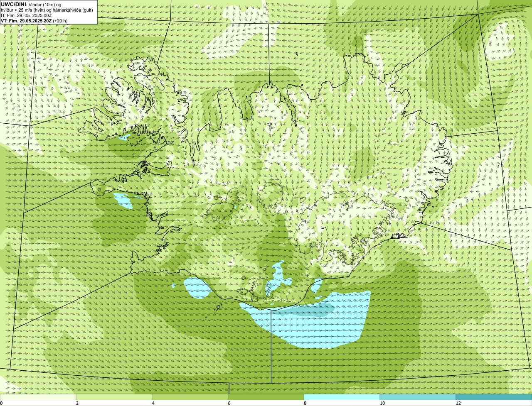This screenshot has height=406, width=532.
Task: Click the "0" tick label on the color scale
Action: [1, 403]
